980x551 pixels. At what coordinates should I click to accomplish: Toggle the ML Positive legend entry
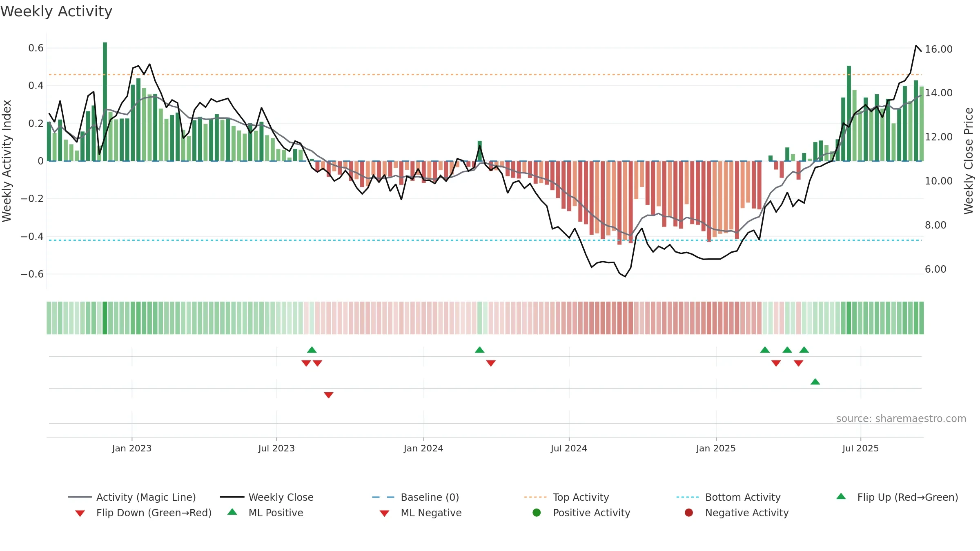click(265, 513)
